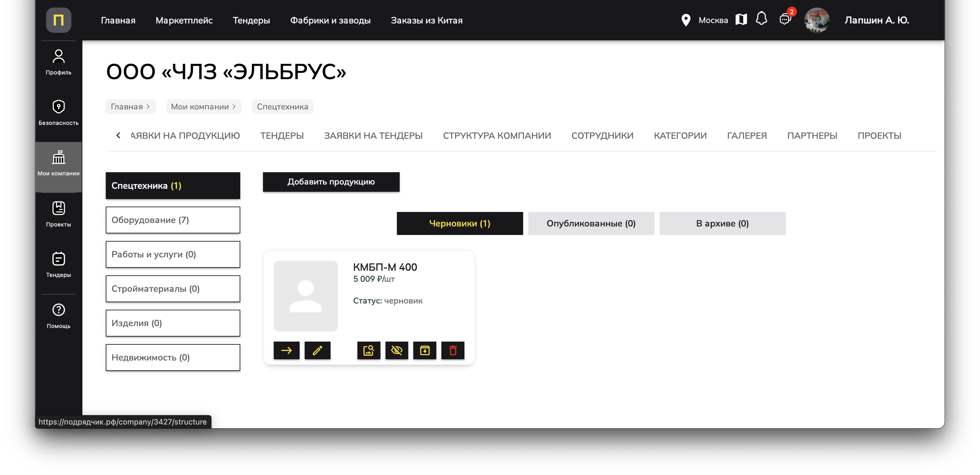This screenshot has width=980, height=475.
Task: Select В архиве (0) filter
Action: point(722,223)
